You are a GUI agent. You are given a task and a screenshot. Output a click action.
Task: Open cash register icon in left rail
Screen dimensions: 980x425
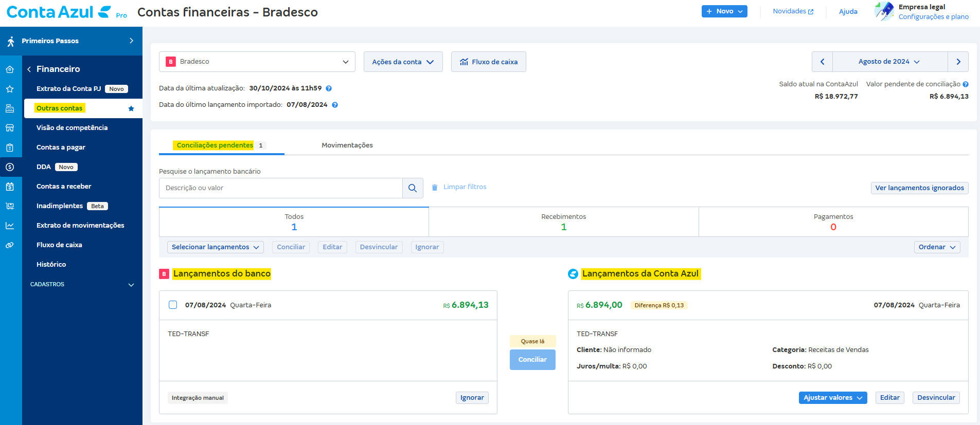pyautogui.click(x=10, y=108)
